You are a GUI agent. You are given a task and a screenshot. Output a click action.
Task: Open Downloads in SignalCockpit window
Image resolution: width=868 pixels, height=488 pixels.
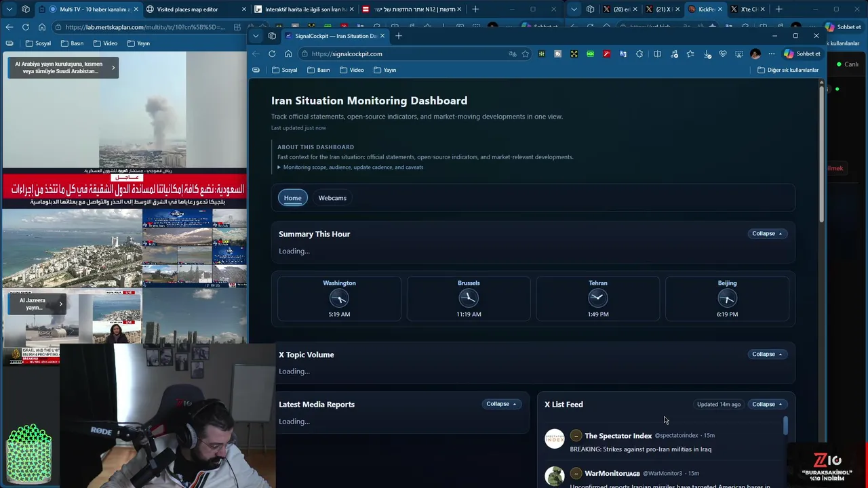click(x=707, y=54)
